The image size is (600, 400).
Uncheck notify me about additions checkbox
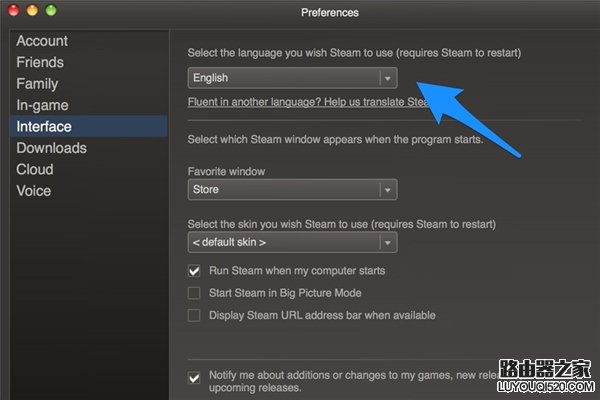tap(195, 377)
